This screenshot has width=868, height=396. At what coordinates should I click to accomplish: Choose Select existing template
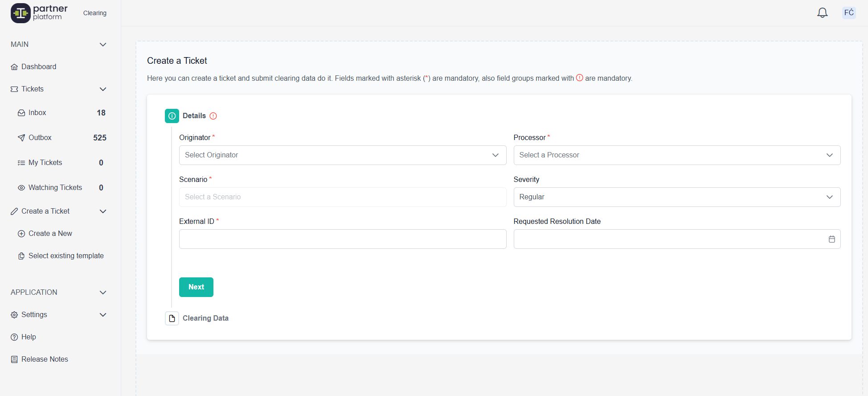66,256
